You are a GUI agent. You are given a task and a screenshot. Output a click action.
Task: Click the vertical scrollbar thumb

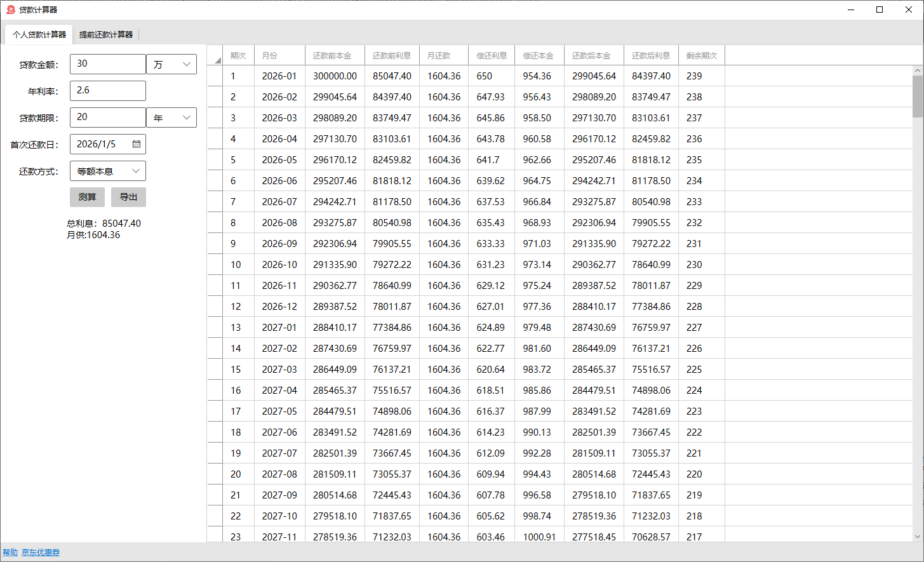[x=918, y=97]
